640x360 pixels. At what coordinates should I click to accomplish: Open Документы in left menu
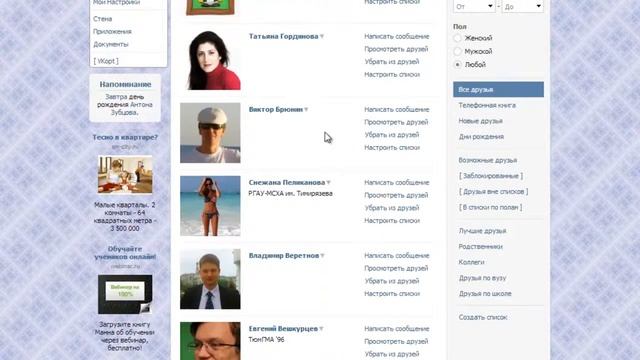tap(111, 44)
